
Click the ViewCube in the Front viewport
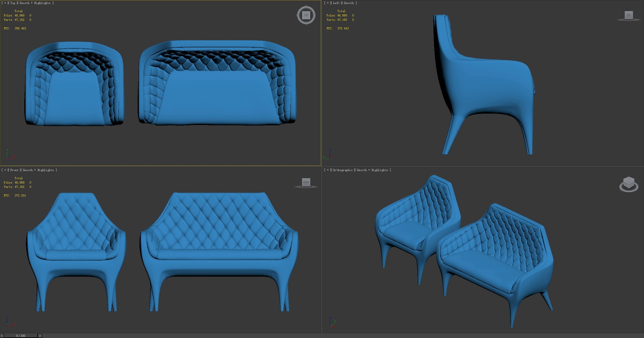[x=306, y=183]
